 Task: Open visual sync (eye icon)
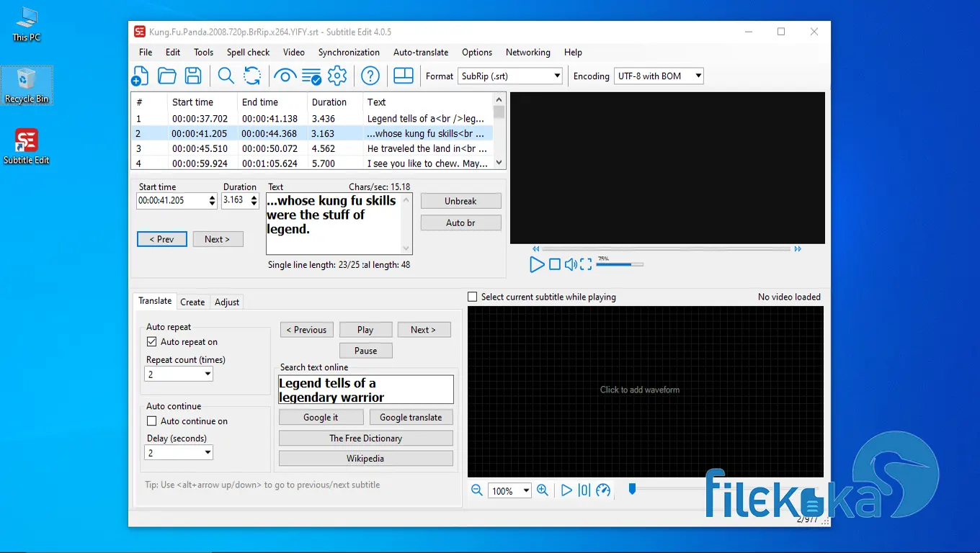pyautogui.click(x=285, y=76)
